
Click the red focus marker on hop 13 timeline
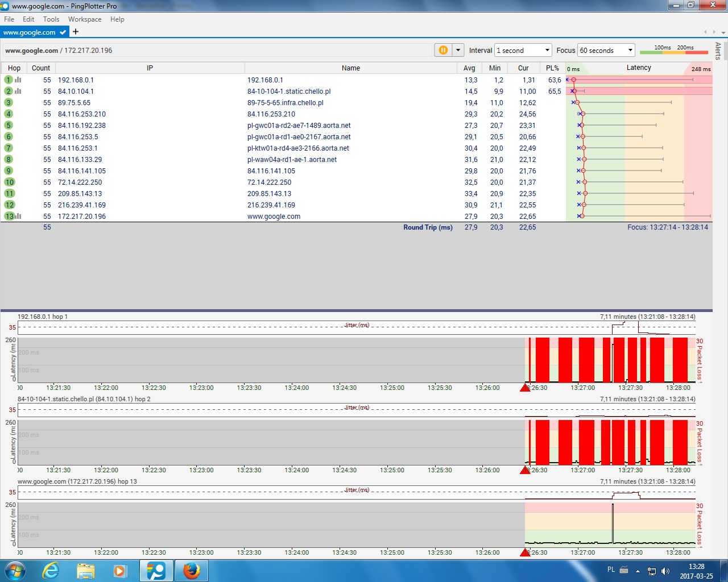pyautogui.click(x=525, y=552)
